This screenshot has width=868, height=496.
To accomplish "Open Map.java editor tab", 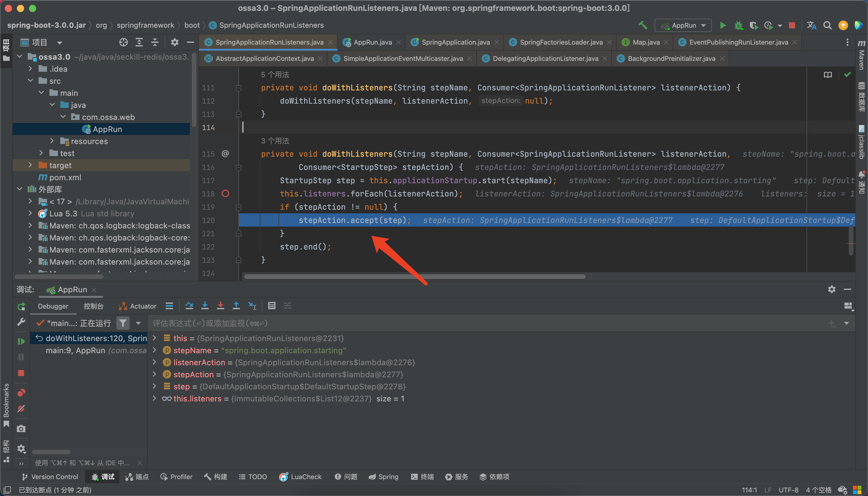I will pyautogui.click(x=645, y=42).
